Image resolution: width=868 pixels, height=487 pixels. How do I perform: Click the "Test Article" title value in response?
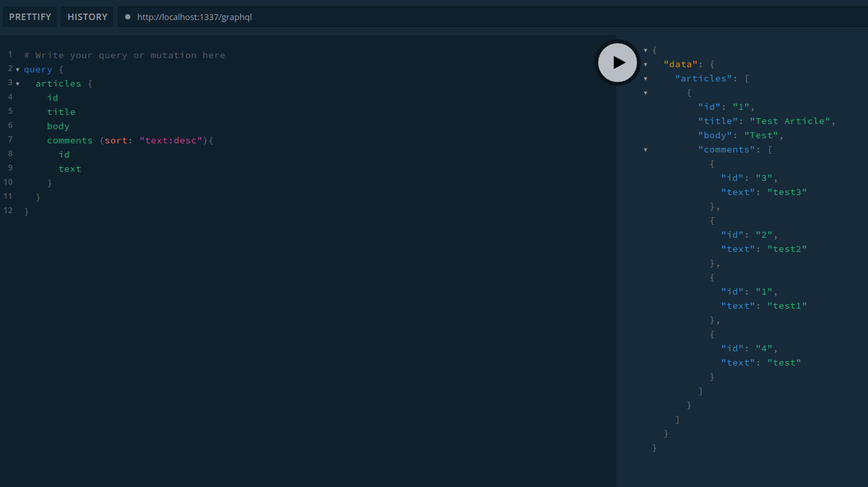(x=791, y=121)
